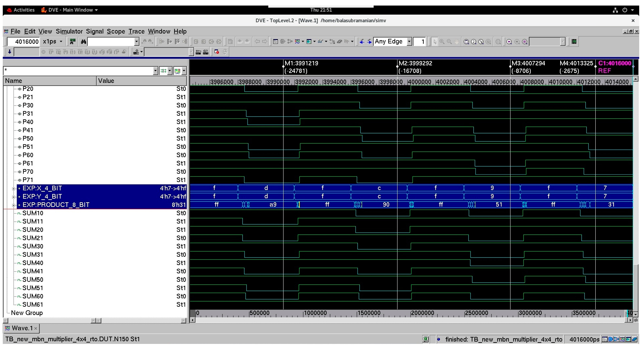Click the M2 marker at 3999292
The width and height of the screenshot is (644, 348).
click(x=415, y=63)
